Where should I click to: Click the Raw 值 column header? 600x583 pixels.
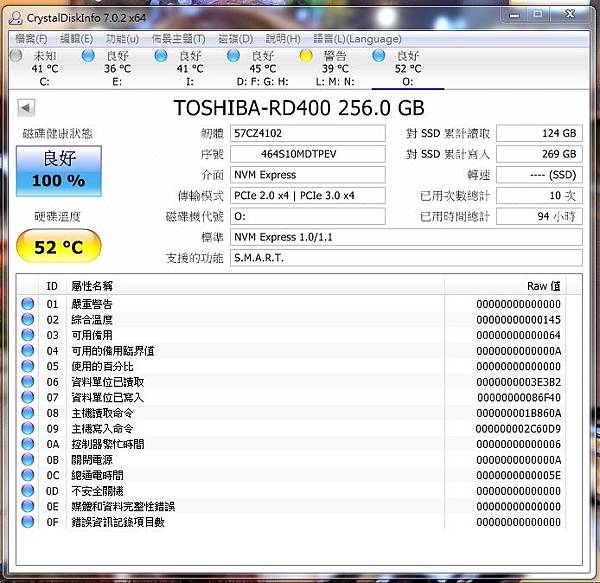coord(505,286)
